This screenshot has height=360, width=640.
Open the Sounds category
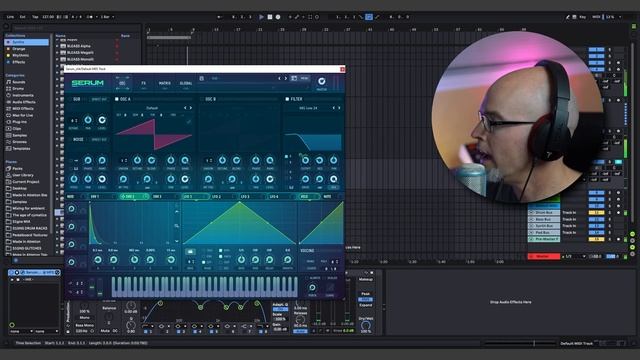pyautogui.click(x=19, y=82)
